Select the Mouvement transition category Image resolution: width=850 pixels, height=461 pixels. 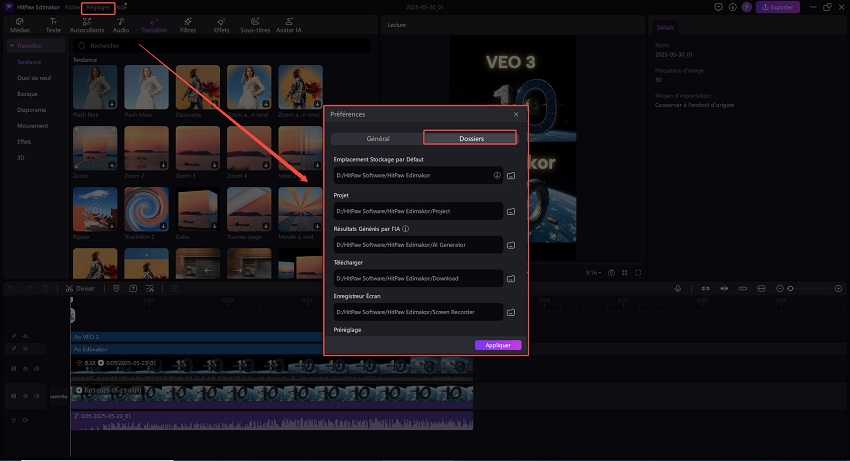click(33, 126)
